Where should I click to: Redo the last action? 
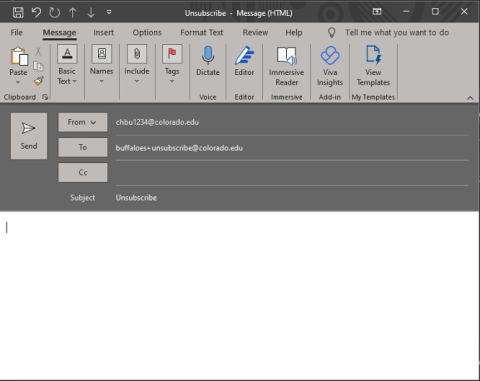click(55, 13)
